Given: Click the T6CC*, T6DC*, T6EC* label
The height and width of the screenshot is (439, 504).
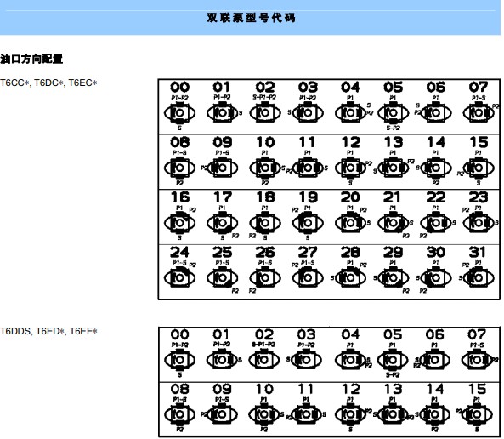Looking at the screenshot, I should click(x=48, y=83).
